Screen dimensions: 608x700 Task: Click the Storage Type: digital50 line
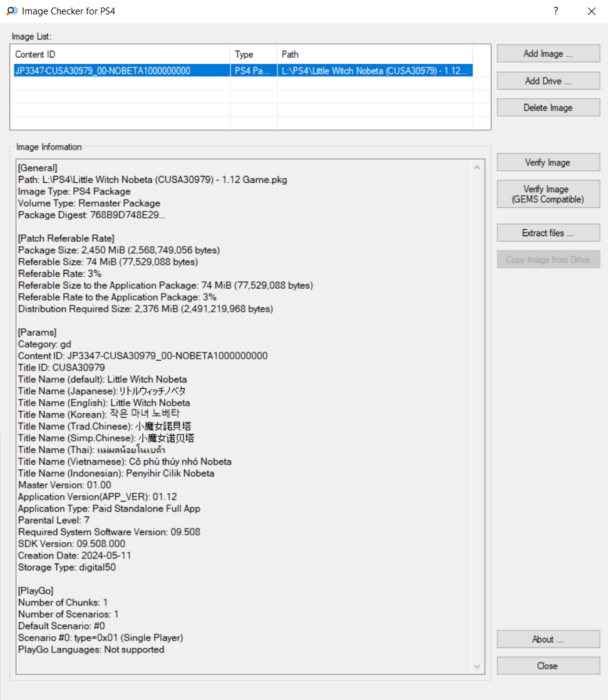pyautogui.click(x=67, y=567)
